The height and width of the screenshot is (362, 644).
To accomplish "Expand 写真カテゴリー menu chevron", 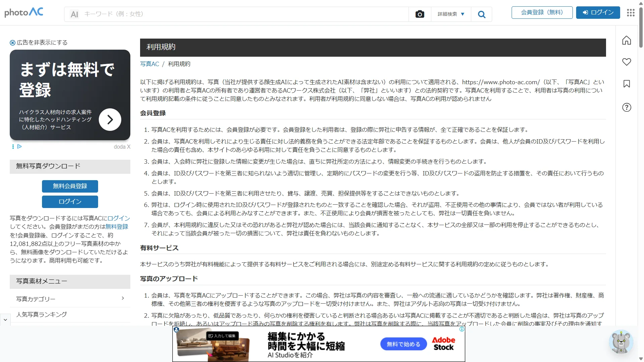I will click(123, 298).
